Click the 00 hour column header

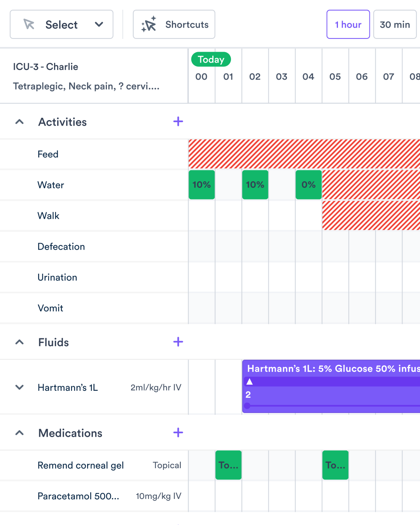(201, 77)
